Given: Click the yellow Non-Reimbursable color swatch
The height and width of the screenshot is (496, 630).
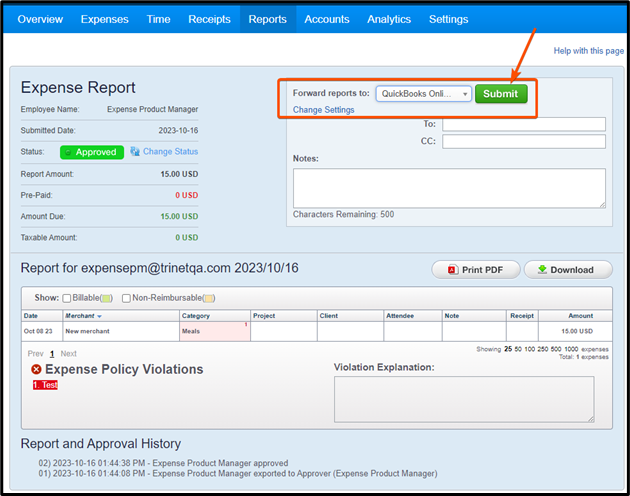Looking at the screenshot, I should pyautogui.click(x=209, y=298).
